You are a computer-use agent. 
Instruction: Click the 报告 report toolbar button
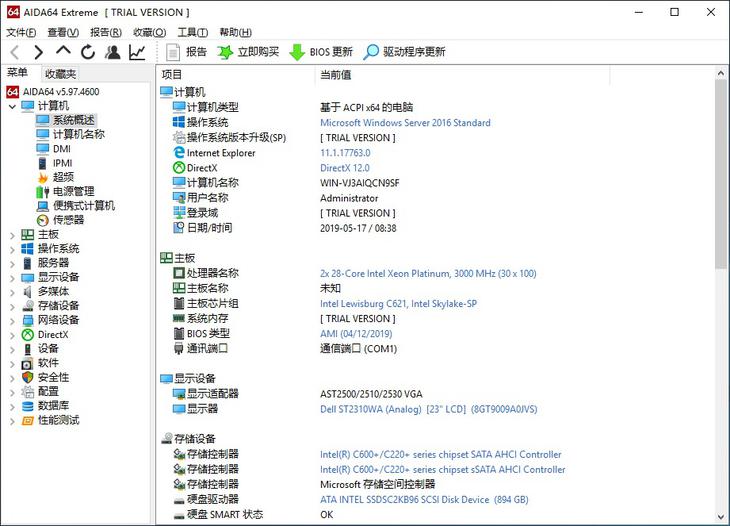pos(186,52)
